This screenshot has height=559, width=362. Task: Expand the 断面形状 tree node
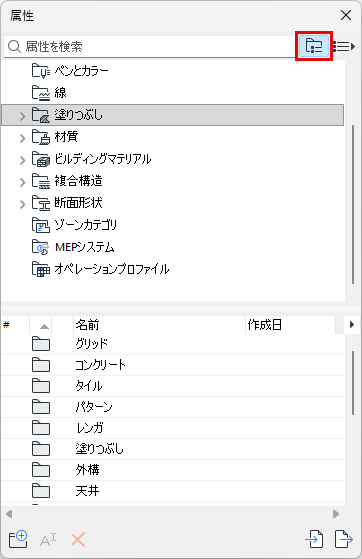22,204
